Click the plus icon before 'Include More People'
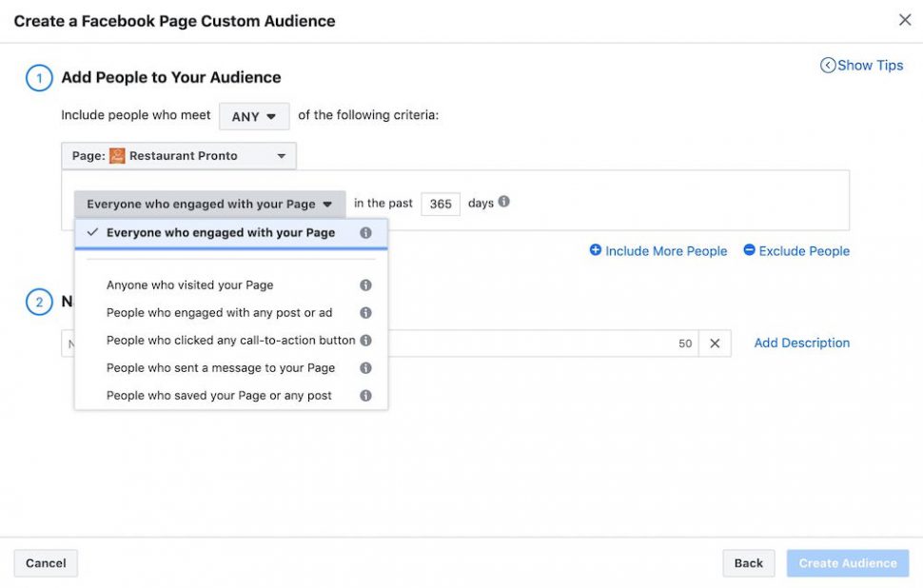Viewport: 923px width, 588px height. 595,250
